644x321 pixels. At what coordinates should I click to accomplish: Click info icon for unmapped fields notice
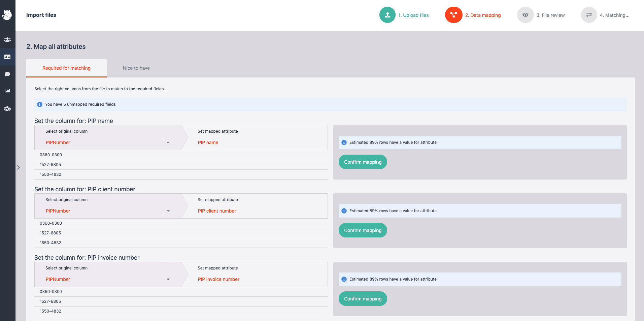click(40, 104)
